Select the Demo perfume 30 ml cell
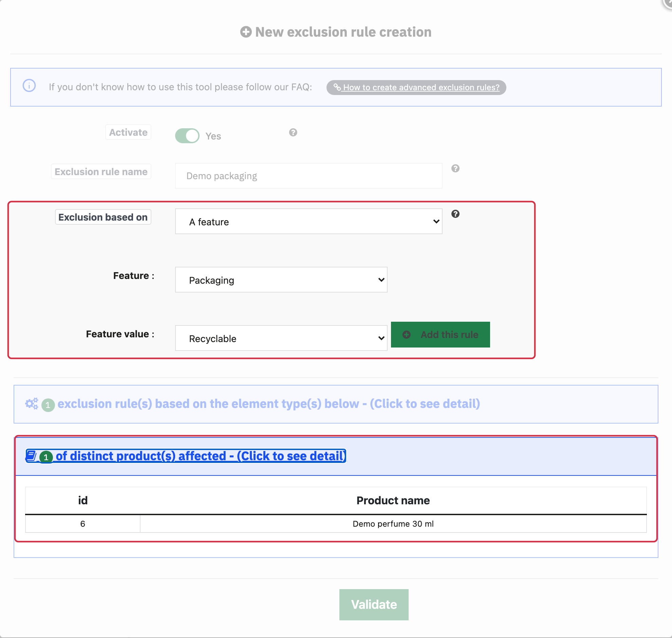 point(393,524)
